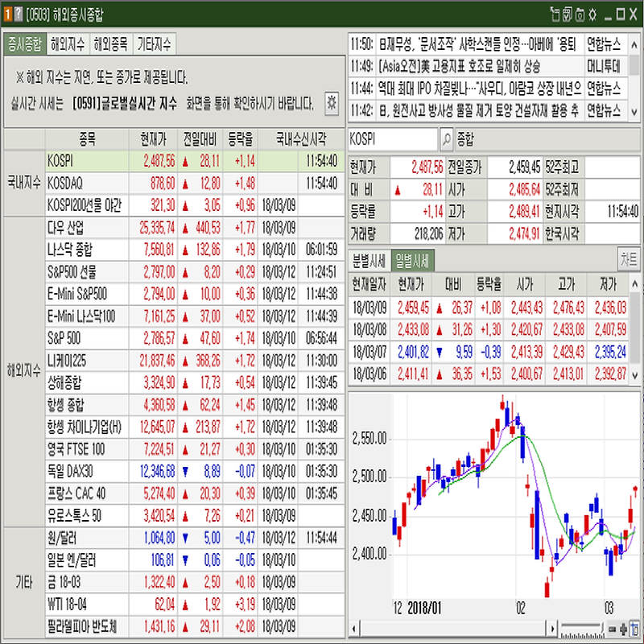Click the magnifier search icon beside KOSPI
The width and height of the screenshot is (644, 644).
tap(447, 139)
